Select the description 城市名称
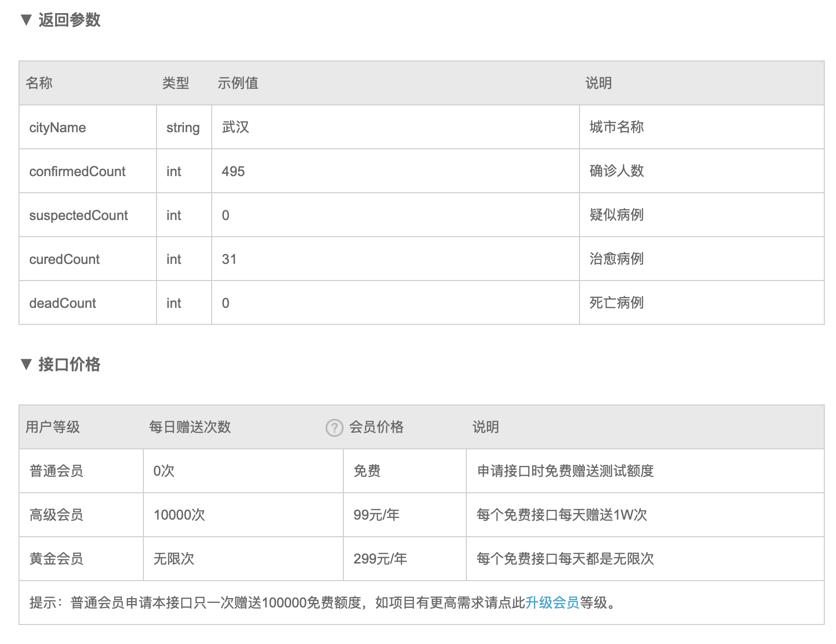 pos(617,127)
